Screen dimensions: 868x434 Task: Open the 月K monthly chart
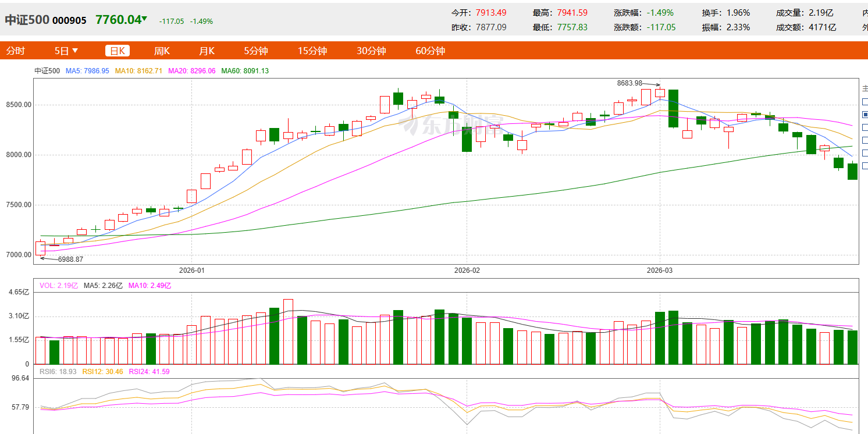207,51
